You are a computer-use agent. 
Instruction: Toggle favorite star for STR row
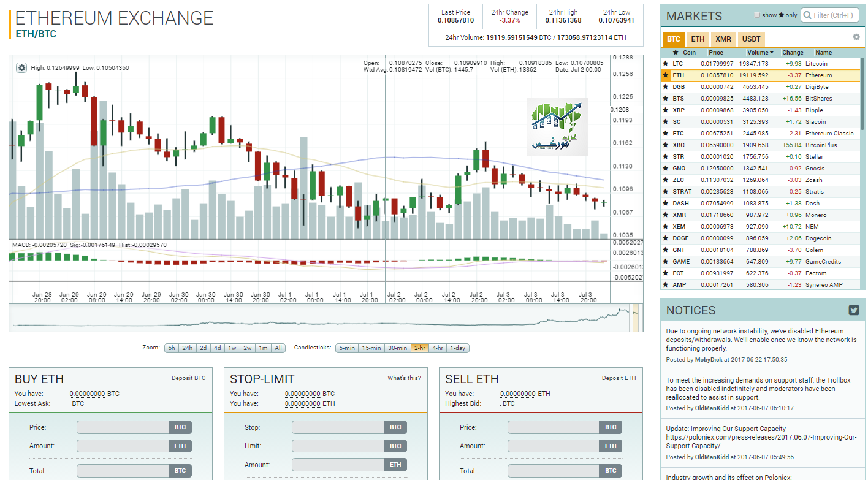pyautogui.click(x=665, y=156)
